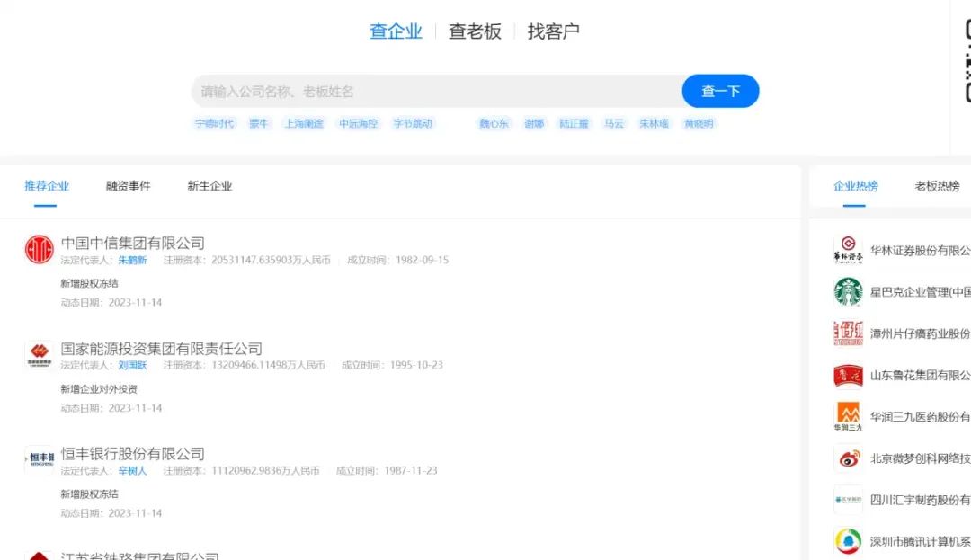Click the 山东鲁花集团 logo
The height and width of the screenshot is (560, 971).
[x=848, y=375]
